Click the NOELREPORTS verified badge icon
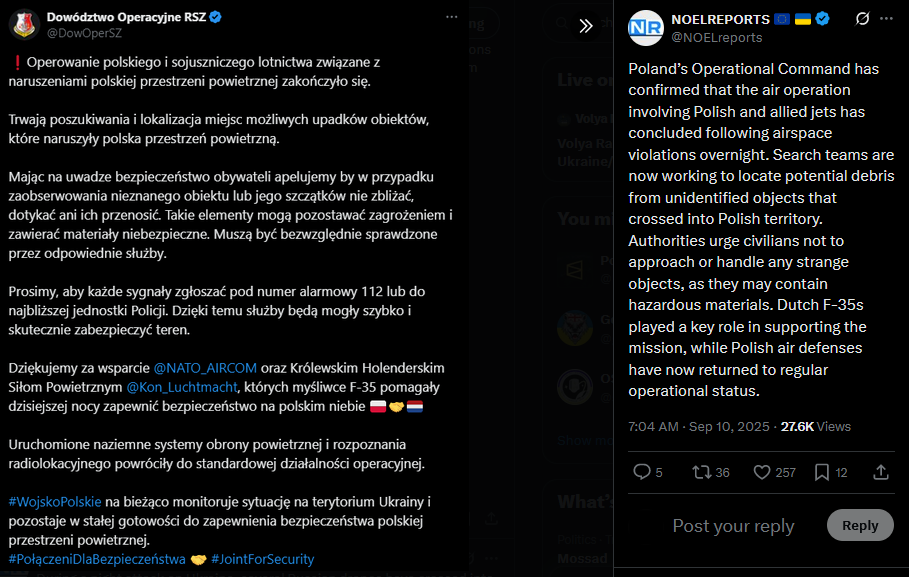This screenshot has width=909, height=577. point(822,19)
